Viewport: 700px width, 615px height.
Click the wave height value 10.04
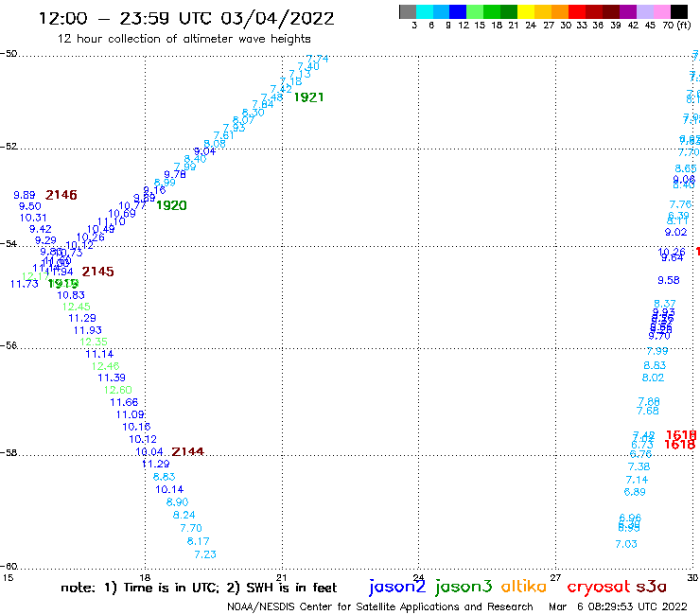pyautogui.click(x=149, y=452)
